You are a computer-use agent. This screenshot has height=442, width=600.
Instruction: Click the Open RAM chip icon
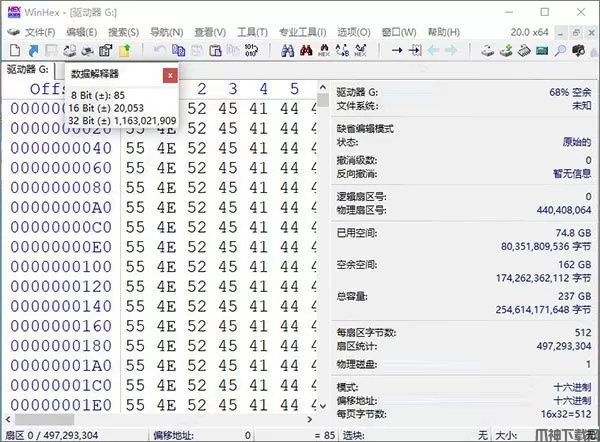click(541, 50)
